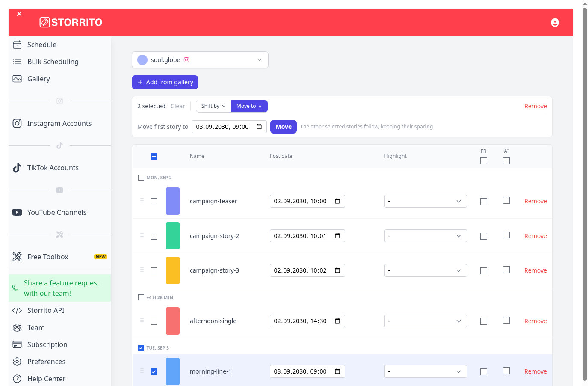Click the phone icon in feature request banner
The width and height of the screenshot is (588, 386).
15,288
